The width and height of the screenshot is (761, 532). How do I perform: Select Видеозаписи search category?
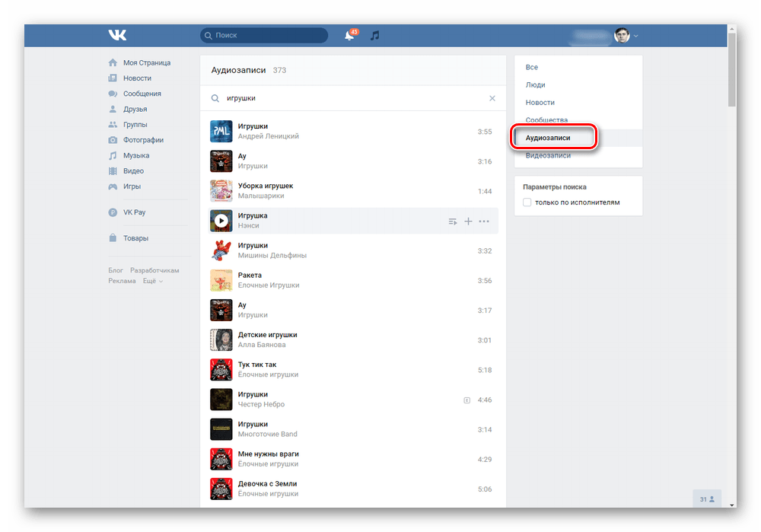click(x=548, y=155)
